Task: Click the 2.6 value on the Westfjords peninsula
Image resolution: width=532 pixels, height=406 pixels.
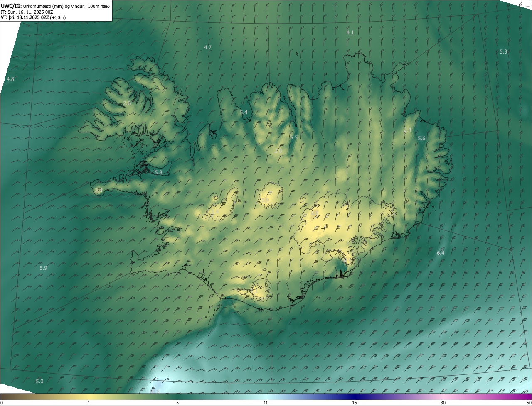Action: (127, 103)
